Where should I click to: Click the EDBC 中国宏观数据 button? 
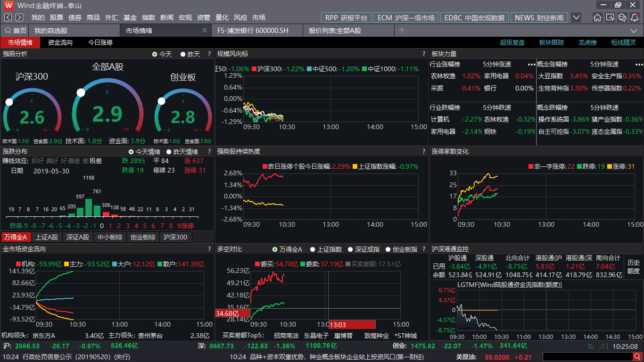coord(474,17)
